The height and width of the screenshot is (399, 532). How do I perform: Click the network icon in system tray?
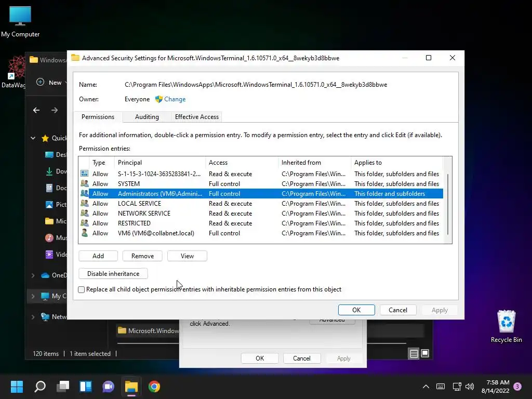(457, 387)
